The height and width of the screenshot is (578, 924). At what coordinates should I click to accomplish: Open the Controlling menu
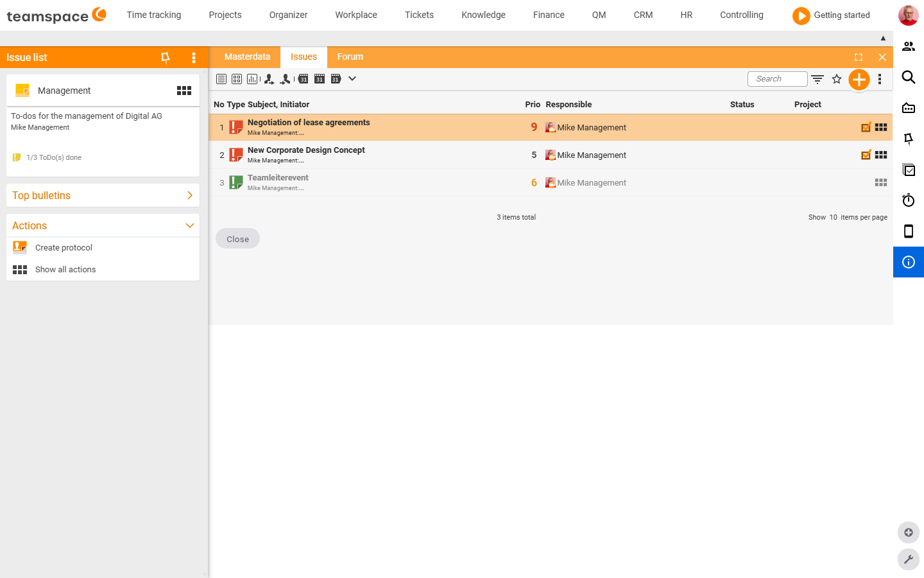pyautogui.click(x=742, y=15)
